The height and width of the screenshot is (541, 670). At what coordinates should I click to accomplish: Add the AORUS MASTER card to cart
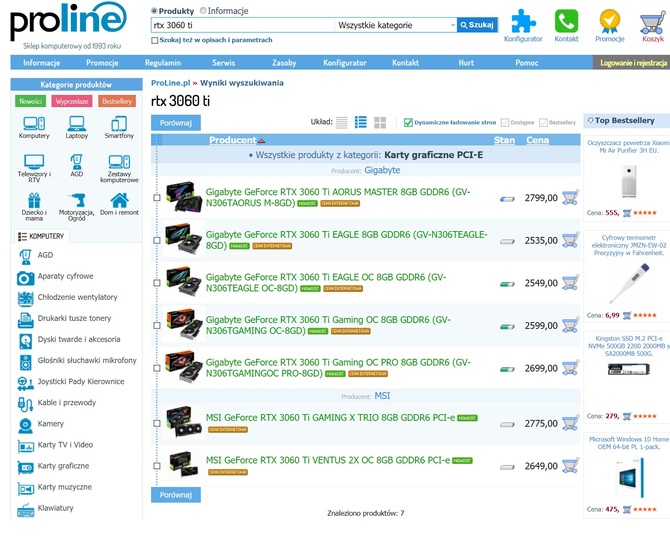pos(570,197)
